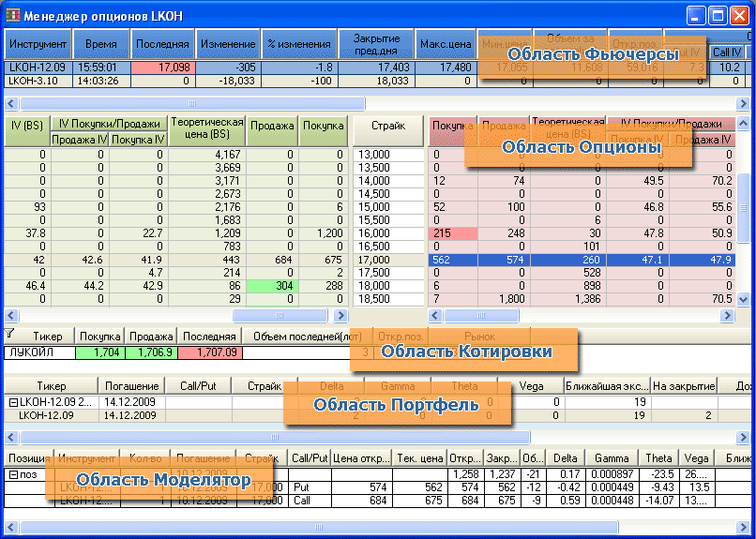Viewport: 756px width, 539px height.
Task: Click left arrow of put-side options horizontal scrollbar
Action: coord(435,316)
